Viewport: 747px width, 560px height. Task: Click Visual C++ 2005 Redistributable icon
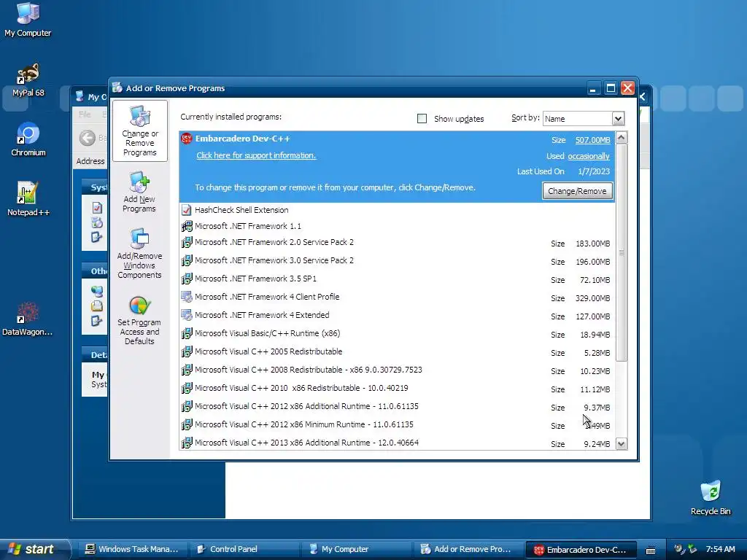pyautogui.click(x=186, y=351)
